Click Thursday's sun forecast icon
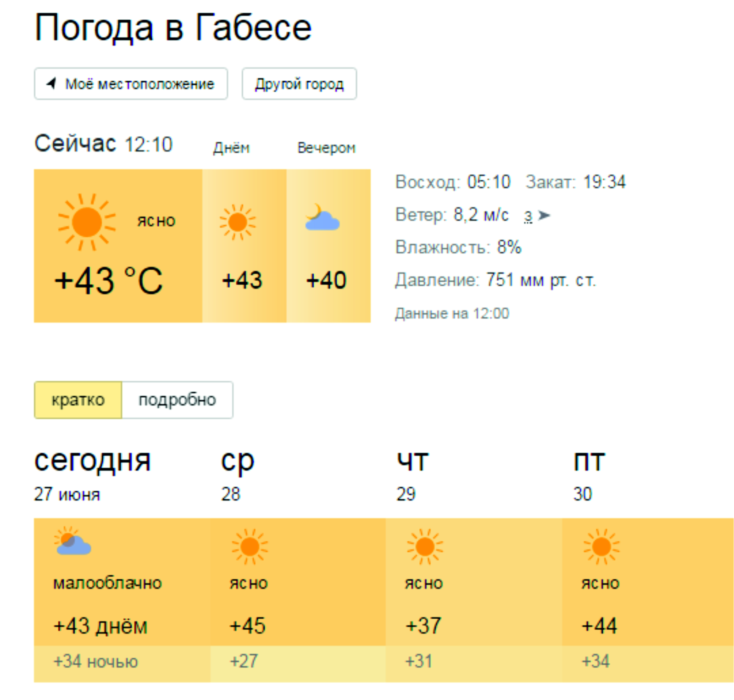This screenshot has width=734, height=700. coord(425,546)
